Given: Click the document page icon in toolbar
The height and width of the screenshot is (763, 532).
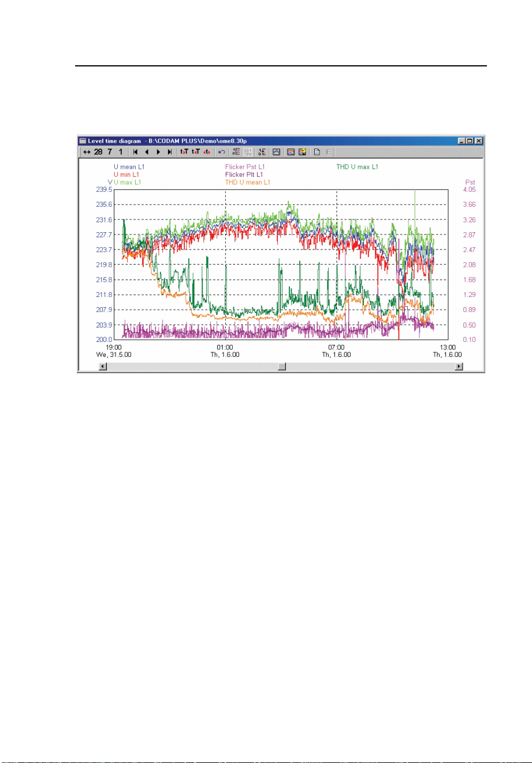Looking at the screenshot, I should [x=317, y=152].
